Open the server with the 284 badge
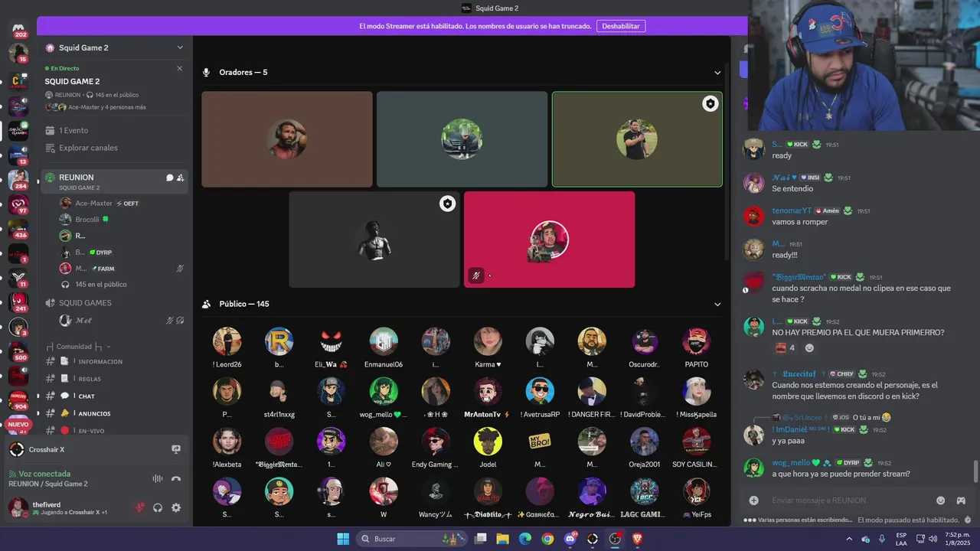 pos(18,179)
